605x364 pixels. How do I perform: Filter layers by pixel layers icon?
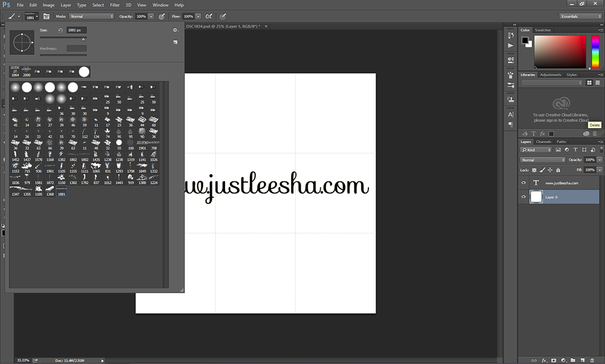(558, 149)
